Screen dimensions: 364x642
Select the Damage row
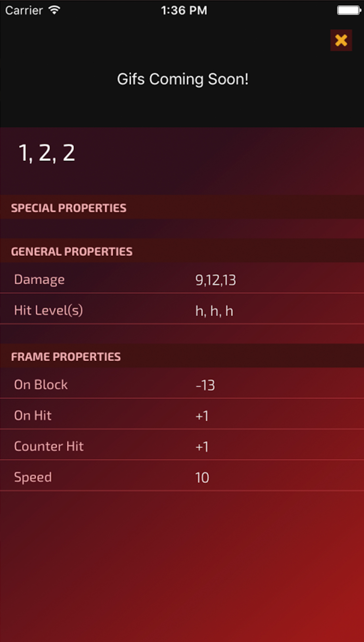tap(182, 278)
